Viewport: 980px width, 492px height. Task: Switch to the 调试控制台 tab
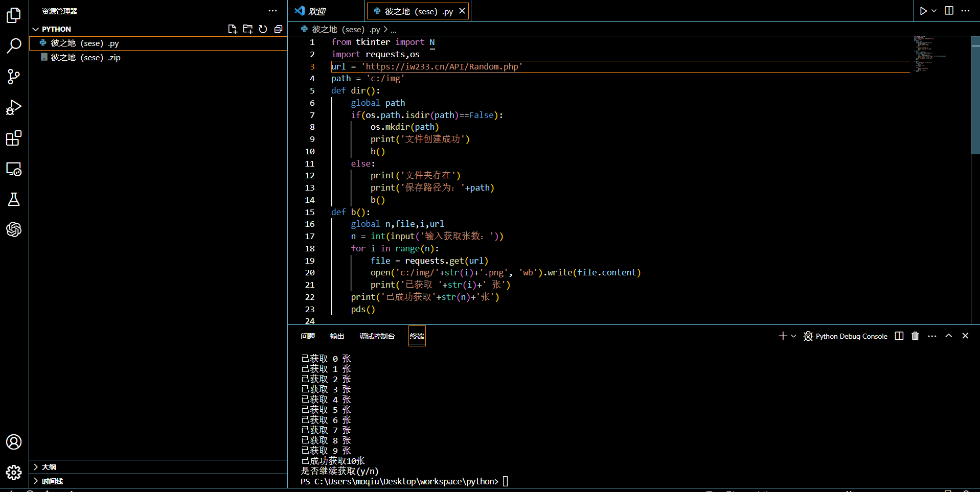(377, 336)
